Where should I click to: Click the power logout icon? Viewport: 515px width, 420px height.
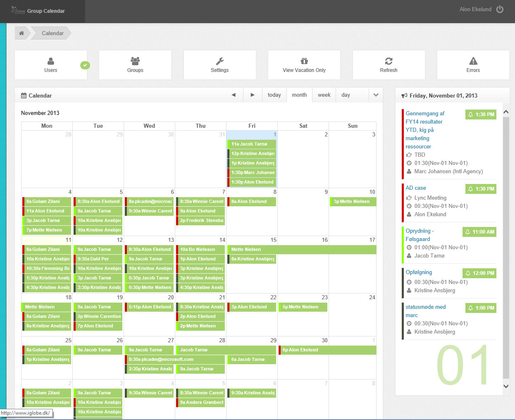tap(500, 10)
